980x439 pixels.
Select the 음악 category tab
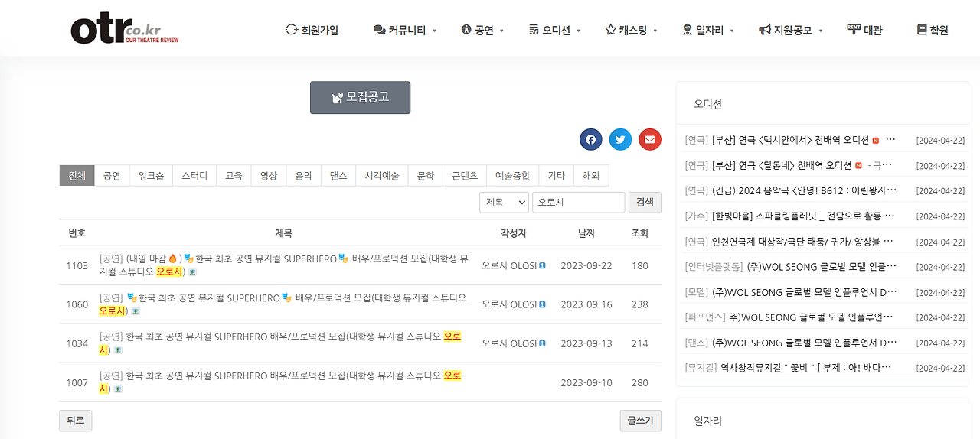click(x=303, y=175)
